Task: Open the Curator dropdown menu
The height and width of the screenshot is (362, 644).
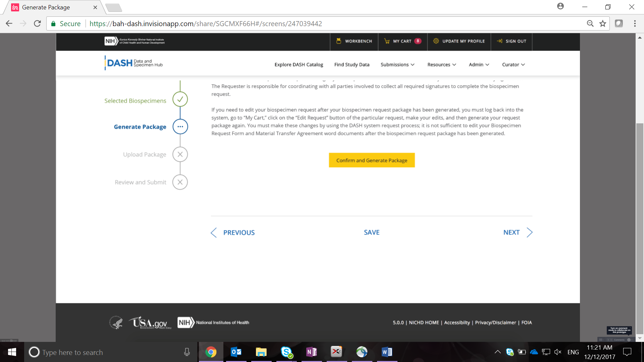Action: click(x=513, y=65)
